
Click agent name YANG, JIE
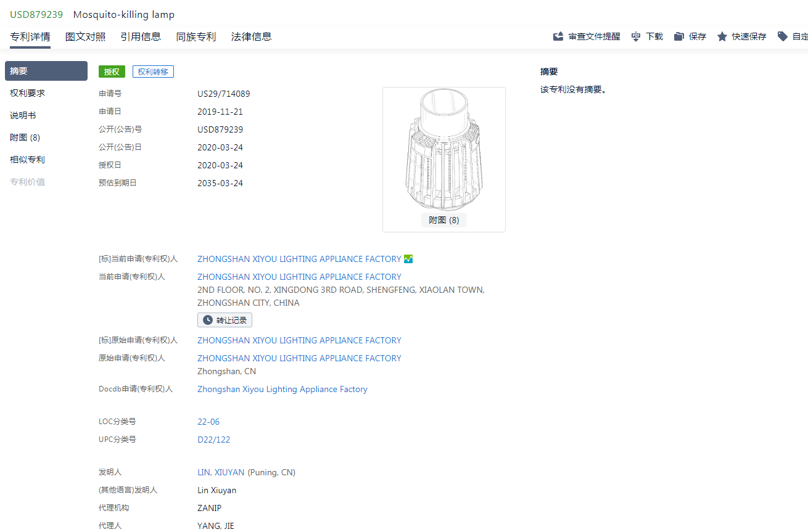click(x=216, y=526)
